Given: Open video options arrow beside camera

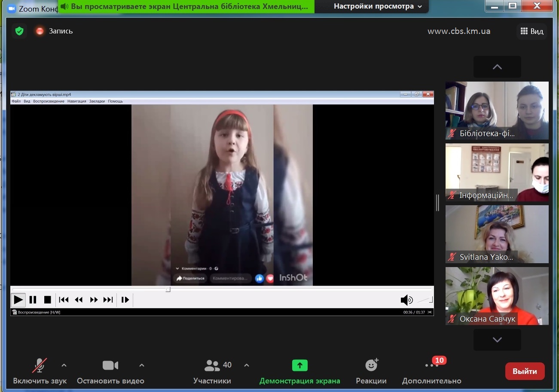Looking at the screenshot, I should tap(142, 365).
